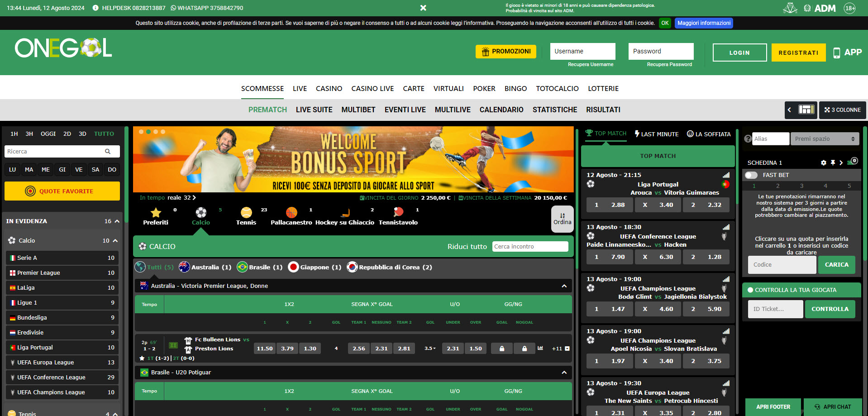Image resolution: width=868 pixels, height=416 pixels.
Task: Click the REGISTRATI button
Action: coord(798,53)
